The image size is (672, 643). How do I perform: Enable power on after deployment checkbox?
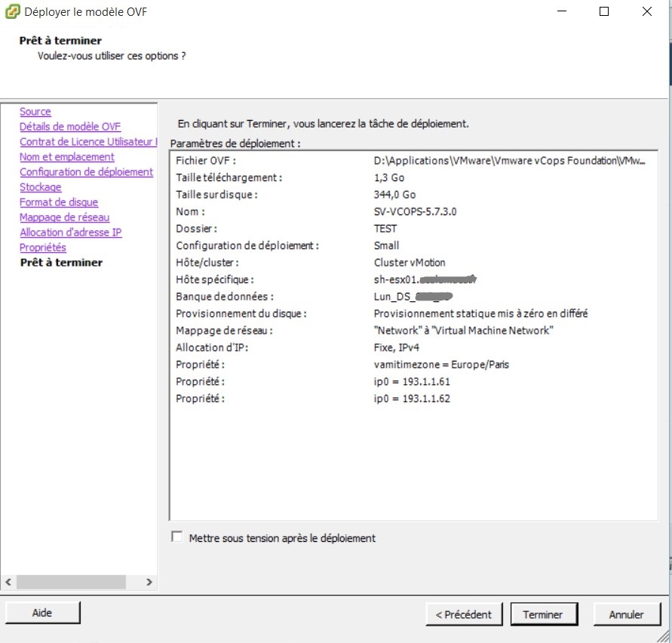[176, 537]
